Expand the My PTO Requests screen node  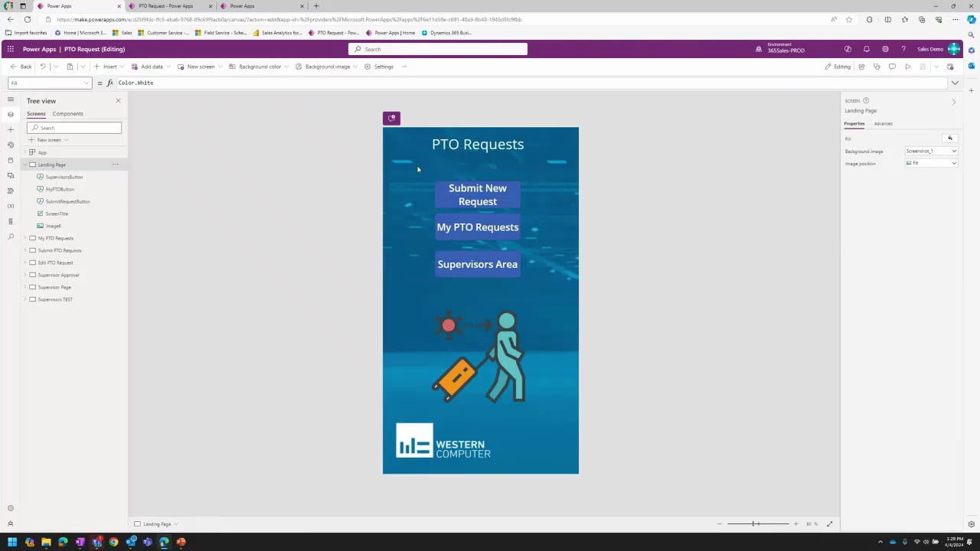tap(24, 238)
